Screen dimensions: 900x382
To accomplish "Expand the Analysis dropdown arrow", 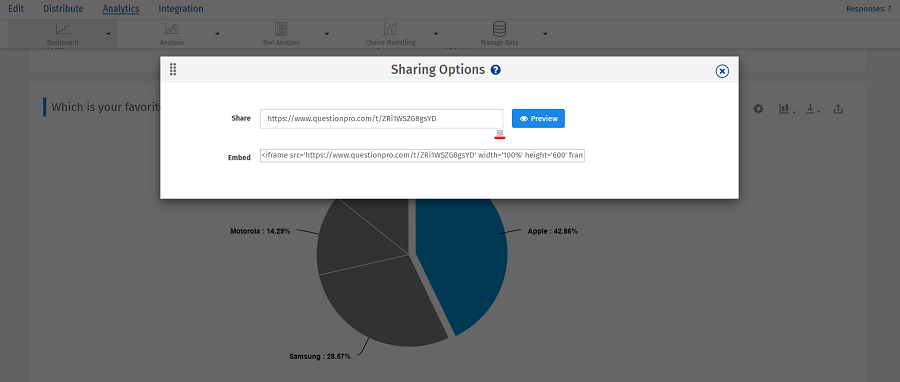I will click(217, 34).
